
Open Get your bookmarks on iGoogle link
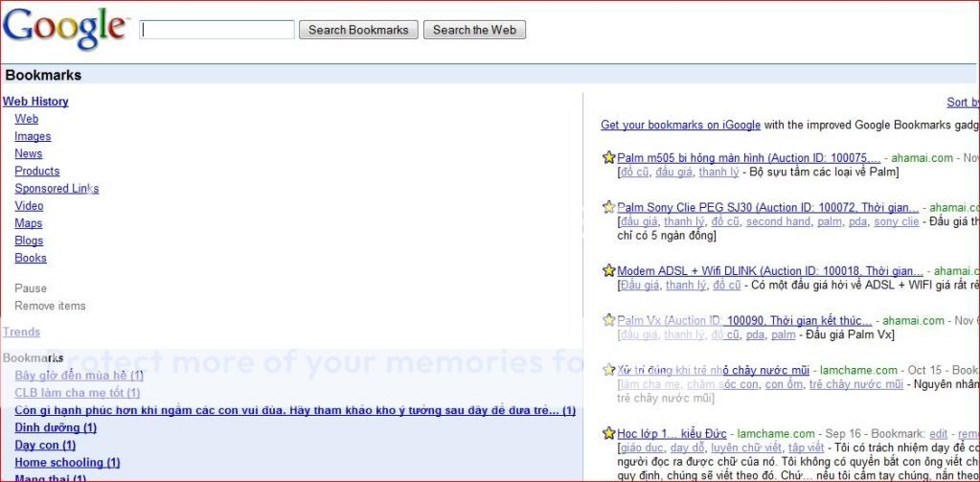(x=680, y=125)
